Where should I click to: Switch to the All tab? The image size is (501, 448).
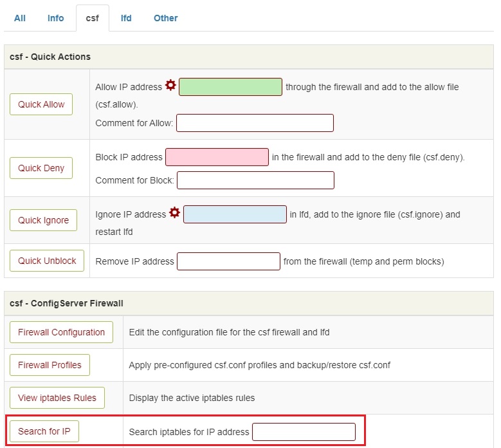(20, 18)
